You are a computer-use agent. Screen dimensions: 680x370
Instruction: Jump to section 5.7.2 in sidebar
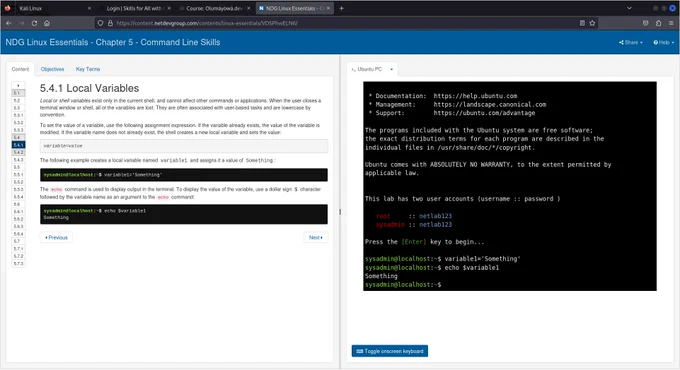tap(18, 256)
